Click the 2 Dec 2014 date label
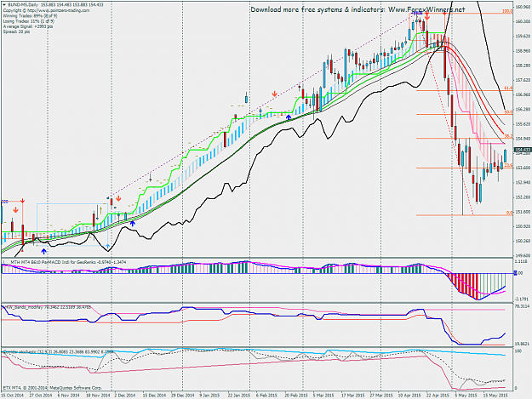 (x=125, y=396)
